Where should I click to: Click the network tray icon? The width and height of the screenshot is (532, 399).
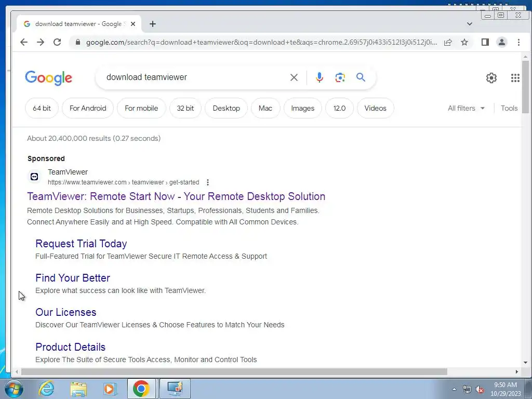467,390
